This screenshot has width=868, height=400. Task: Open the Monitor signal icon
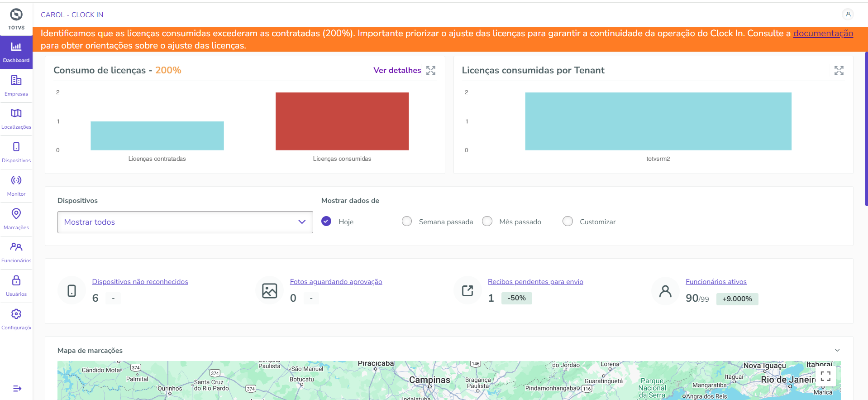point(16,180)
